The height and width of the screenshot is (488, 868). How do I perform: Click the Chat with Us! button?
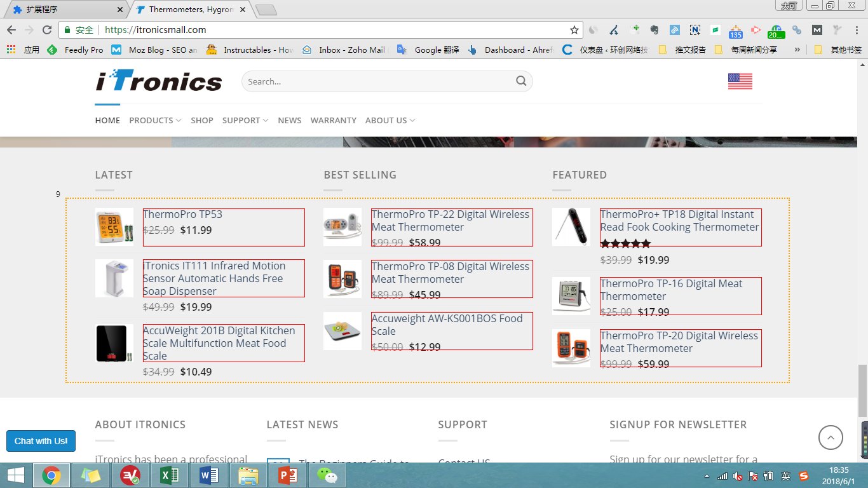41,441
